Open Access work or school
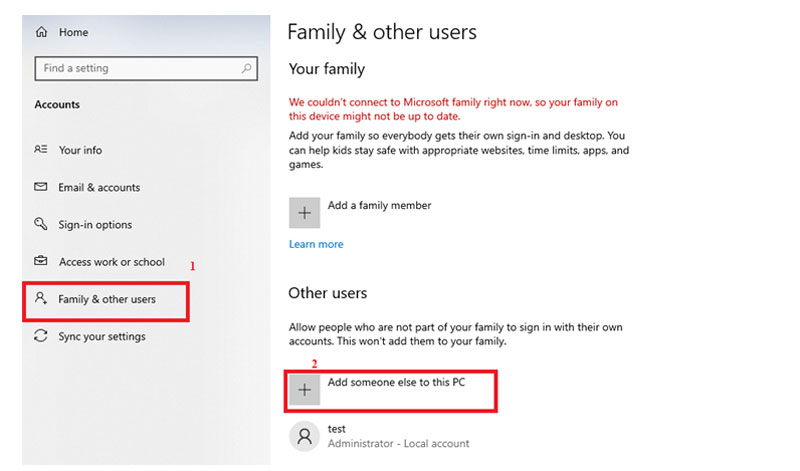800x471 pixels. click(x=111, y=262)
